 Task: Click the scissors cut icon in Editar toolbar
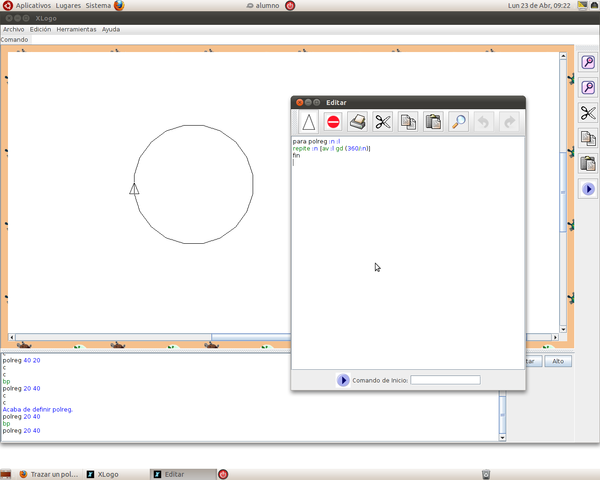pyautogui.click(x=383, y=122)
